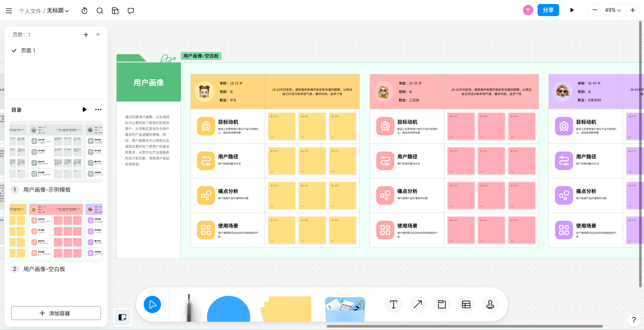The width and height of the screenshot is (644, 330).
Task: Open the 目录 more options menu
Action: point(98,110)
